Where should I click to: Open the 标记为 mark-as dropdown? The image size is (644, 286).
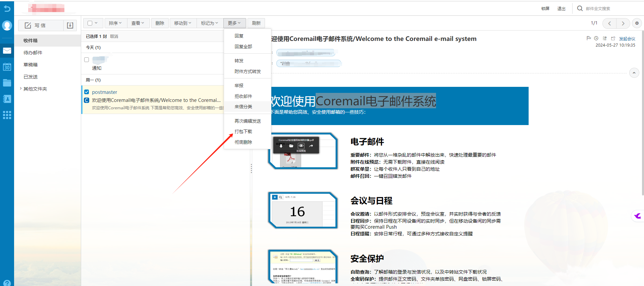210,23
